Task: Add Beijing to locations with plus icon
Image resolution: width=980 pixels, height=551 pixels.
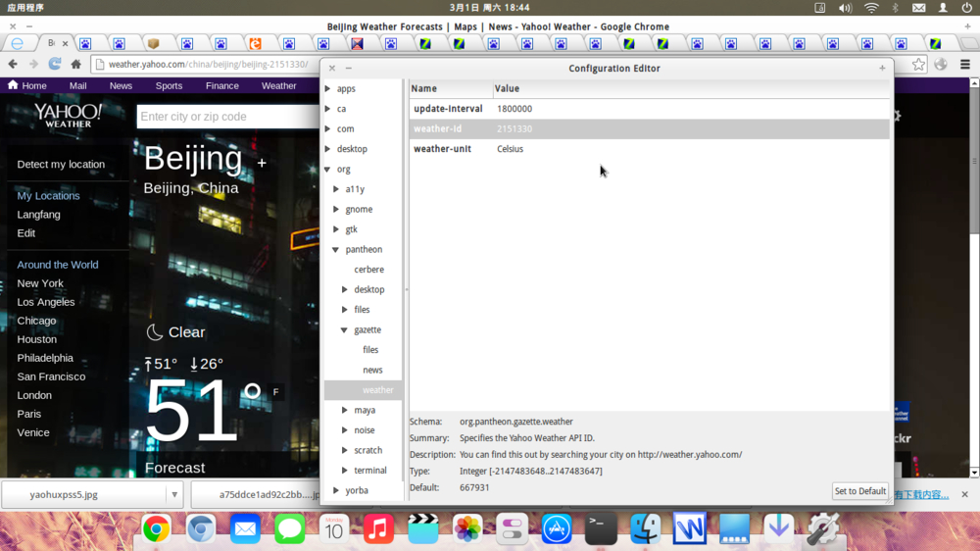Action: pyautogui.click(x=262, y=163)
